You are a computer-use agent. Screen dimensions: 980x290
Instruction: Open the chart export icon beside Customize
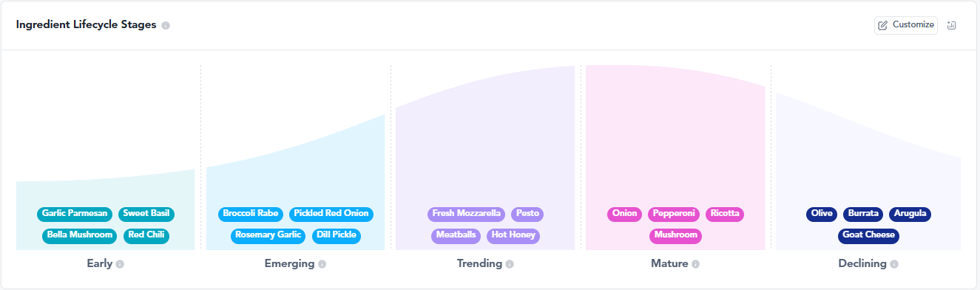[x=952, y=25]
